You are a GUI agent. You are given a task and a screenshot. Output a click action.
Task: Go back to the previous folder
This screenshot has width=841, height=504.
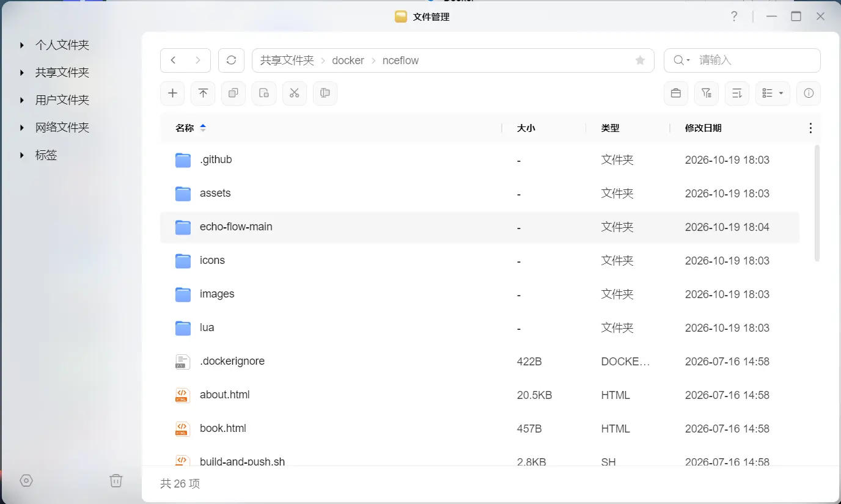tap(174, 60)
